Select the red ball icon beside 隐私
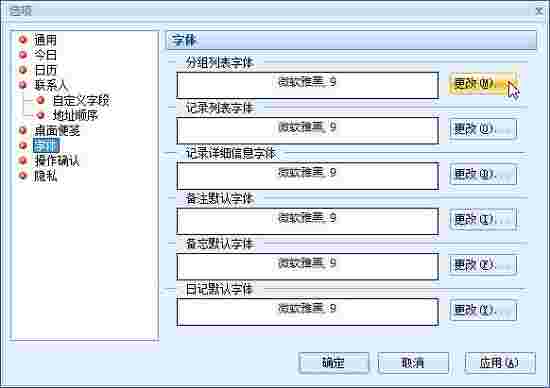The image size is (550, 388). pos(23,175)
